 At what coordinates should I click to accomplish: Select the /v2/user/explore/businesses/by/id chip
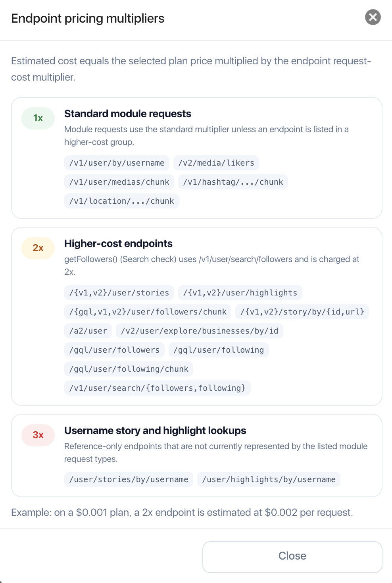(200, 331)
